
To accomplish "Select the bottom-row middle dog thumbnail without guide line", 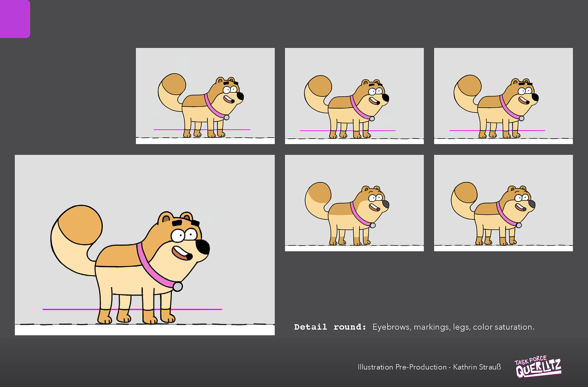I will click(354, 203).
